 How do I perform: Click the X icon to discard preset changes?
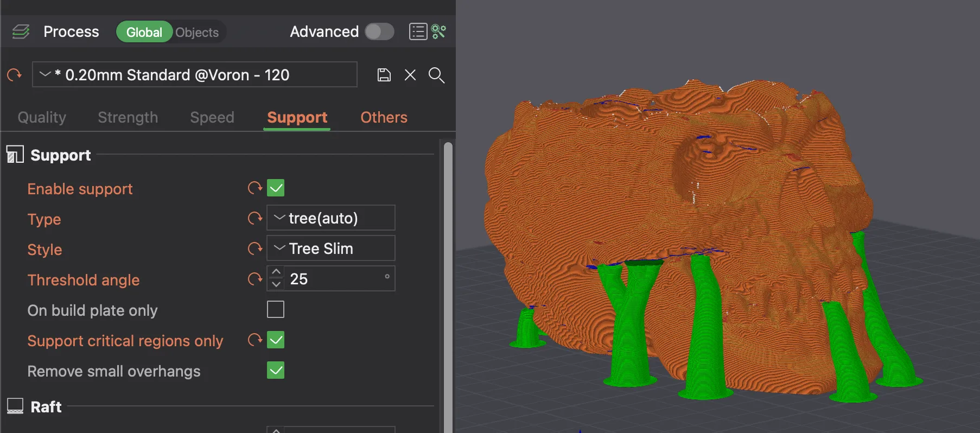tap(410, 75)
